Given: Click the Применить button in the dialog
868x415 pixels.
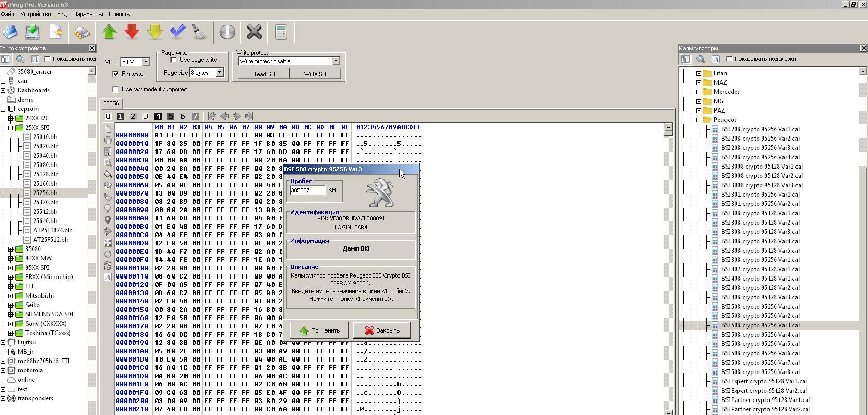Looking at the screenshot, I should (x=319, y=330).
